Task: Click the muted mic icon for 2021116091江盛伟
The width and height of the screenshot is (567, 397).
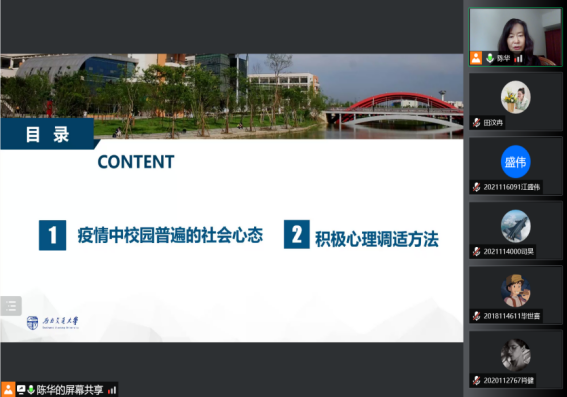Action: tap(477, 187)
